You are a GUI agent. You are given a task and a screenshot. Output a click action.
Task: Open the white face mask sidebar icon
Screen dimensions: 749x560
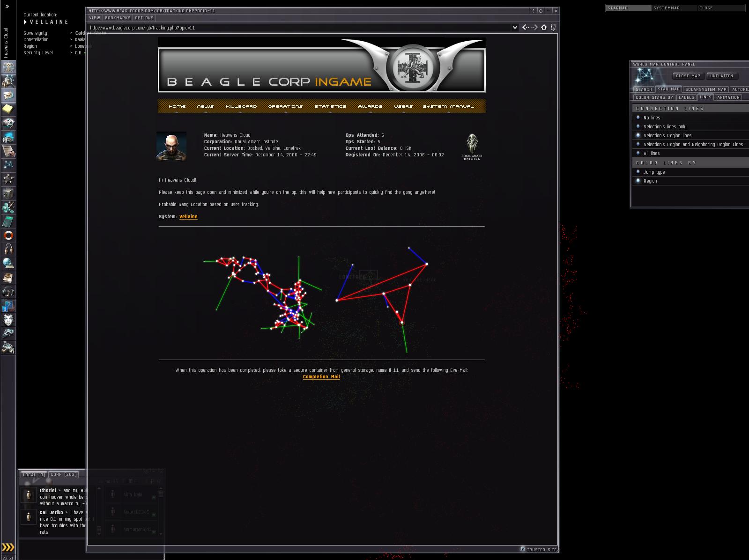click(8, 320)
